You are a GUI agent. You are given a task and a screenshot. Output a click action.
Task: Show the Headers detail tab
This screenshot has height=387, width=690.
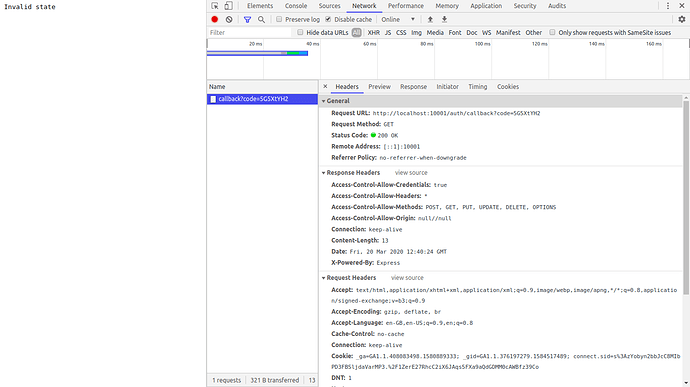click(347, 87)
